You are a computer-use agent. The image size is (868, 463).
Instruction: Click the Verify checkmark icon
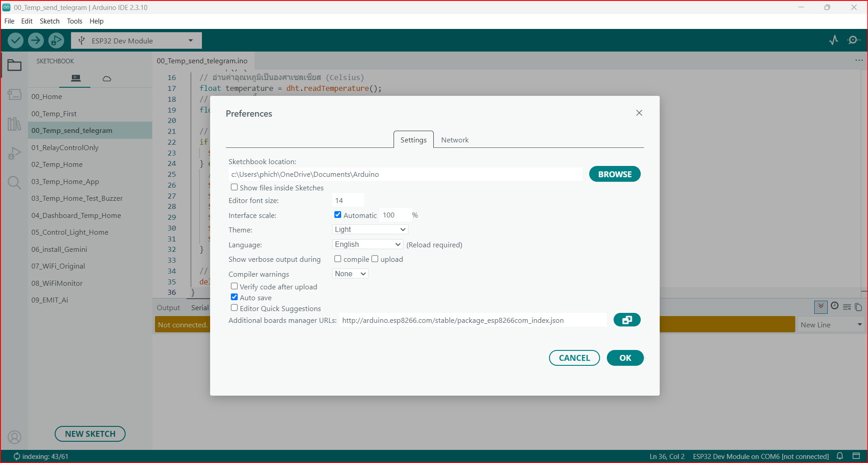(16, 41)
